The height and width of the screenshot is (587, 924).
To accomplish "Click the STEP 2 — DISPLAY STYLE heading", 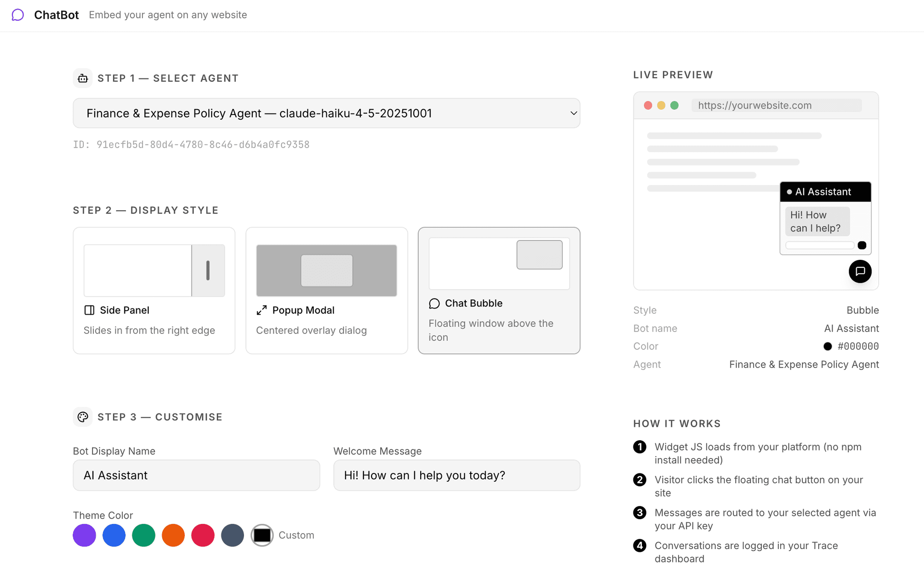I will (x=145, y=210).
